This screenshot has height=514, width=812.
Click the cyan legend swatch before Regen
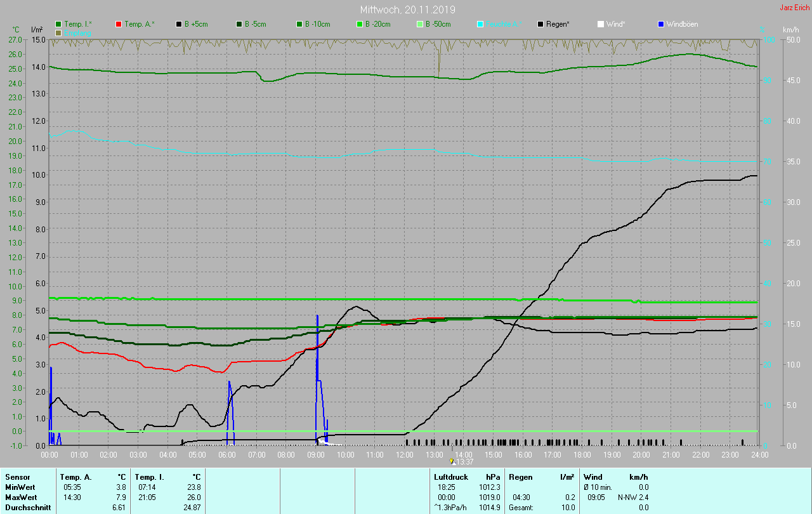480,24
